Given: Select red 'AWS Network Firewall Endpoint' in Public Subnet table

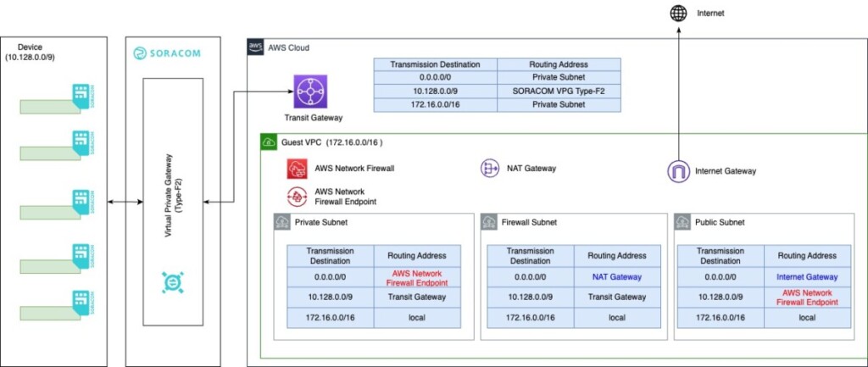Looking at the screenshot, I should pyautogui.click(x=807, y=297).
